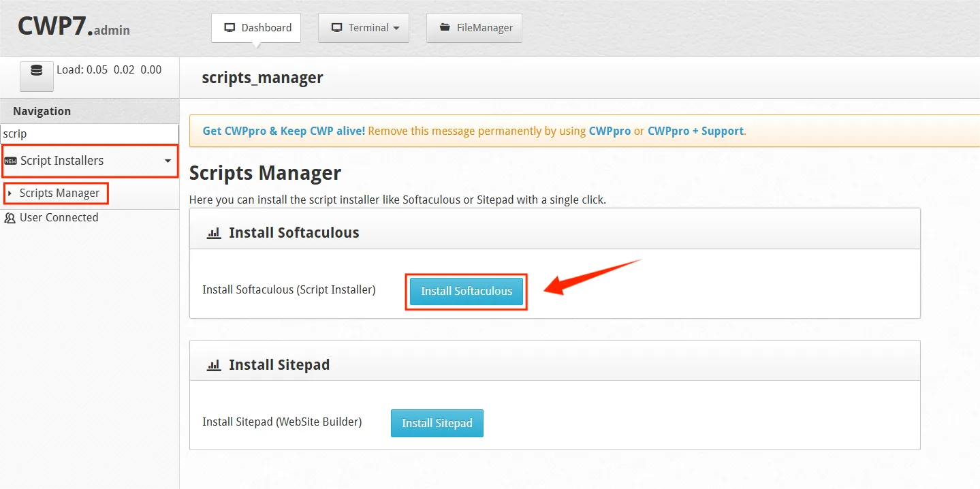The image size is (980, 489).
Task: Open the CWPpro link in the banner
Action: tap(610, 130)
